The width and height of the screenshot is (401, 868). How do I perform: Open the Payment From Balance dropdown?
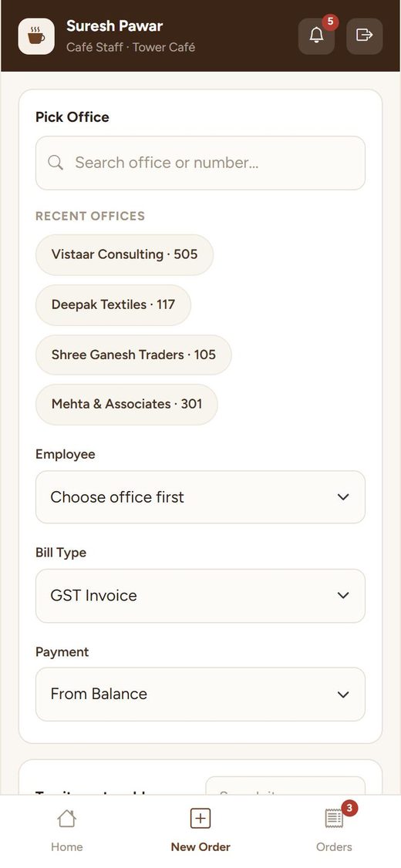point(200,695)
